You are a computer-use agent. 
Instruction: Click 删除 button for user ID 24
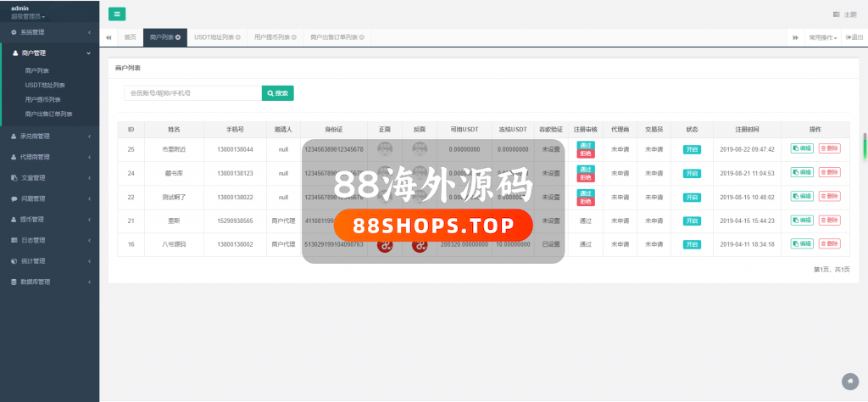[x=829, y=173]
